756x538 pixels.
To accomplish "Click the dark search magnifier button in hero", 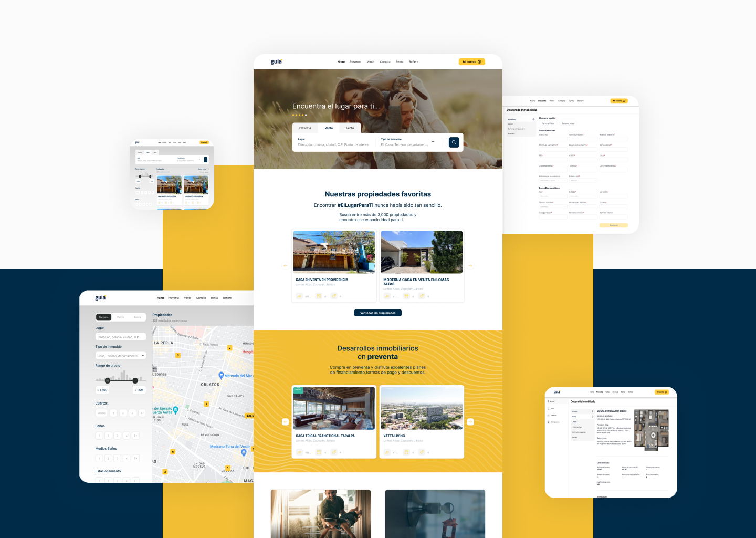I will click(454, 142).
